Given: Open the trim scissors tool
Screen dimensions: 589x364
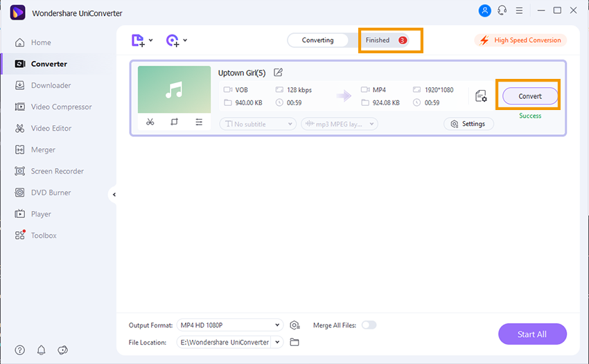Looking at the screenshot, I should click(150, 122).
